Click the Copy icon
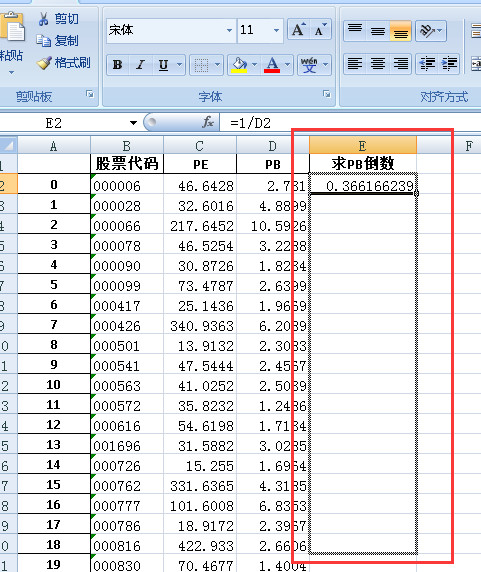Screen dimensions: 481x572 coord(43,41)
